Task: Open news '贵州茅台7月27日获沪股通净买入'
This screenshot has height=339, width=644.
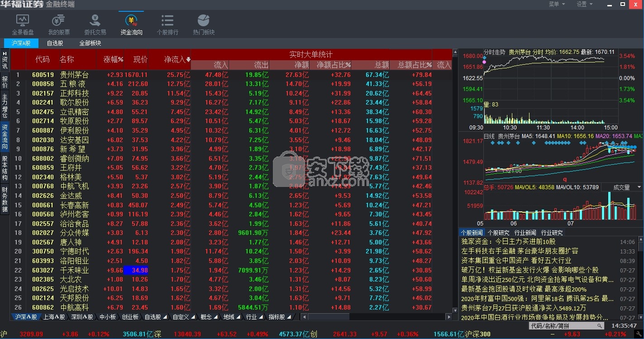Action: click(524, 308)
